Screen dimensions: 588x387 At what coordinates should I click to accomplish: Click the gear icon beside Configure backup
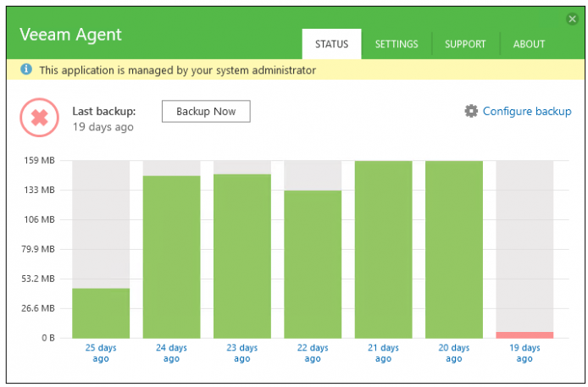pyautogui.click(x=471, y=111)
